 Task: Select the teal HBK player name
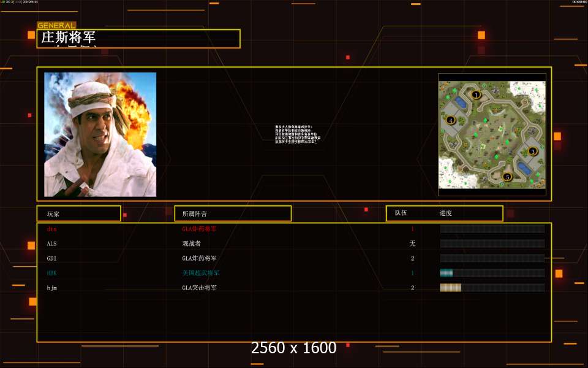click(51, 273)
